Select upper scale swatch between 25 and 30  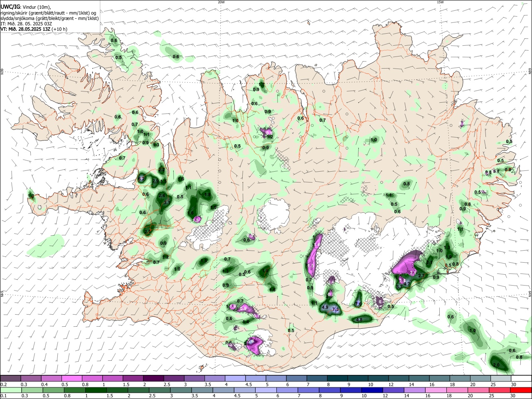[x=501, y=379]
